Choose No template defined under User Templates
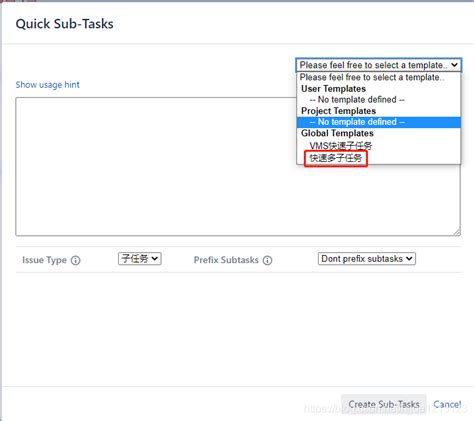The image size is (474, 421). 357,100
